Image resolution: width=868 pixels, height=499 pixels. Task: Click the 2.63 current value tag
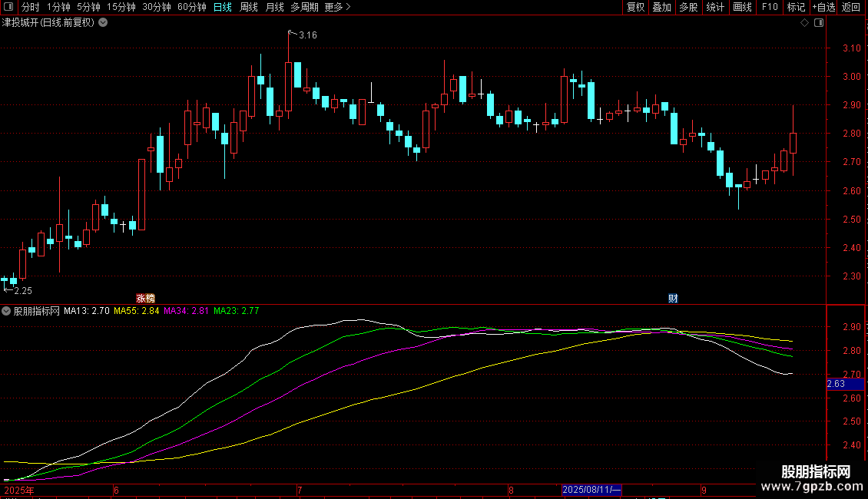[845, 384]
